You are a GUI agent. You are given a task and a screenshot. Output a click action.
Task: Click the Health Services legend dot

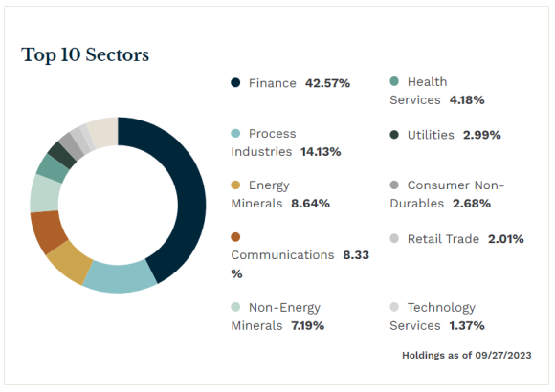[394, 81]
